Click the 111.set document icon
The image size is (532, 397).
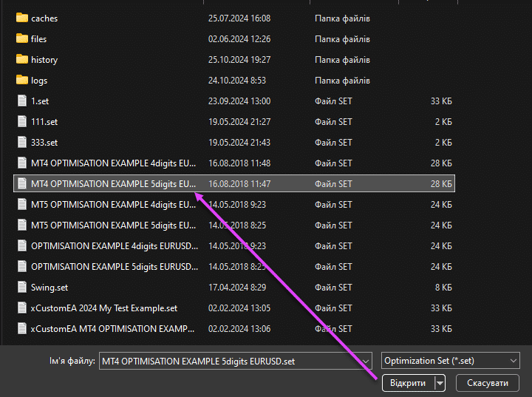click(21, 121)
